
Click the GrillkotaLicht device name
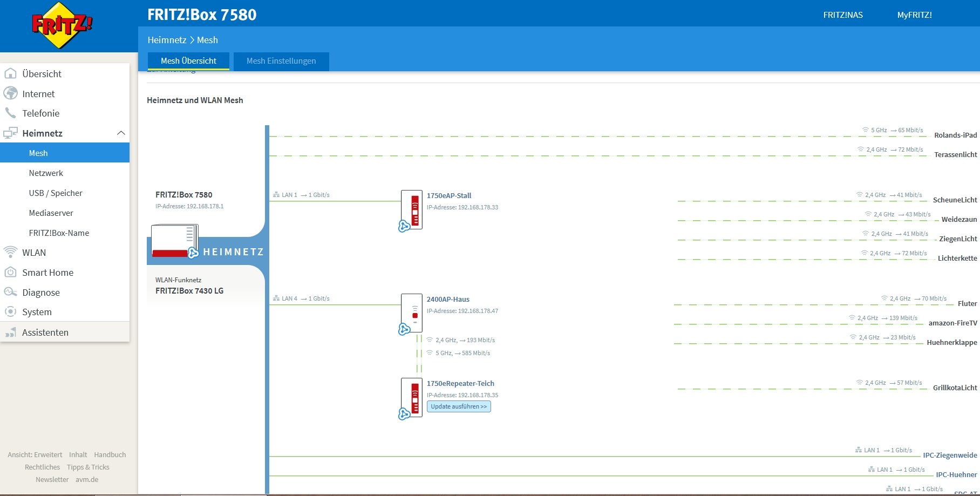pos(955,388)
